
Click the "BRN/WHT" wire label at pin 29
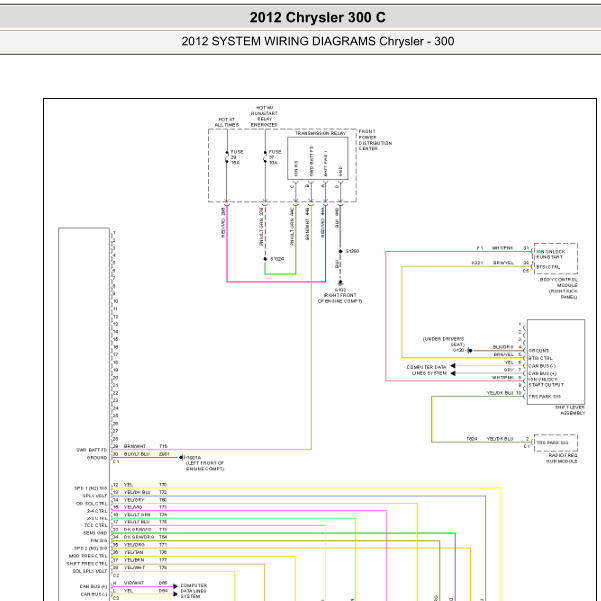[x=135, y=446]
